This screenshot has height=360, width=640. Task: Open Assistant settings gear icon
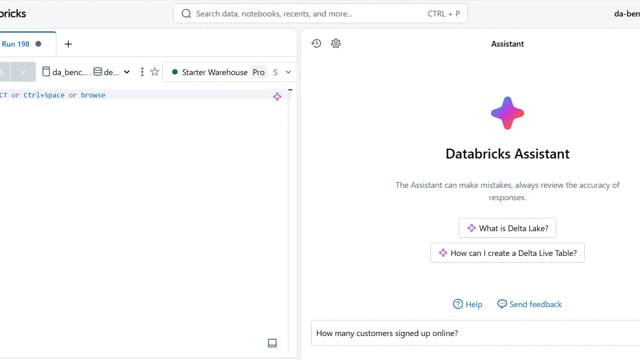click(x=336, y=43)
